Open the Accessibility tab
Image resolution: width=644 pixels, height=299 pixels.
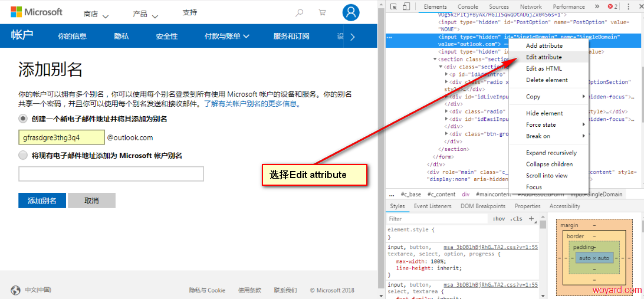click(x=565, y=206)
